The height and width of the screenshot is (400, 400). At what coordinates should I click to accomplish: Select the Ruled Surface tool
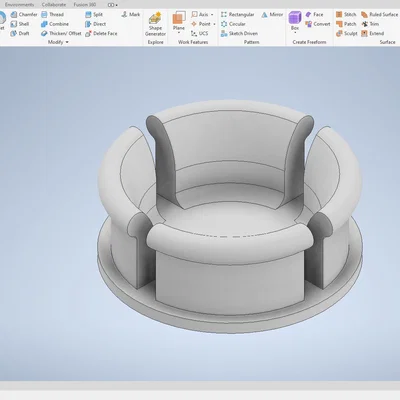380,15
